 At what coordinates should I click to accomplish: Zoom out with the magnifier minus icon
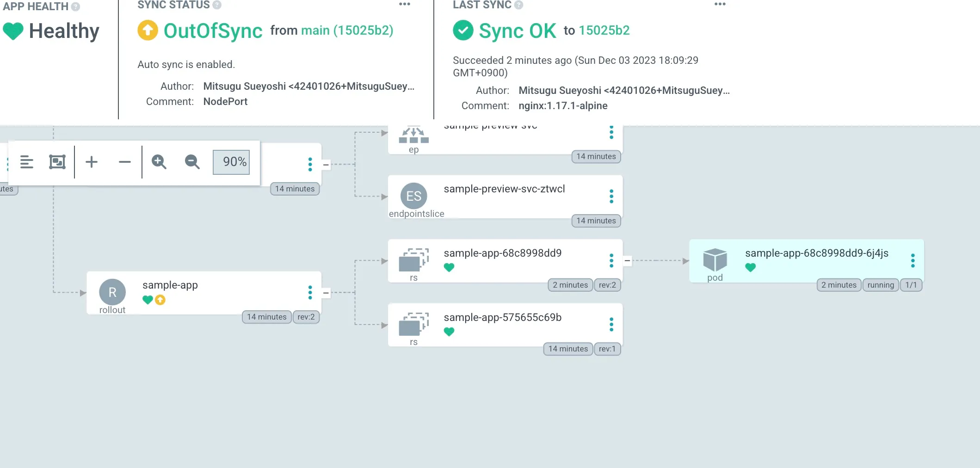(192, 162)
